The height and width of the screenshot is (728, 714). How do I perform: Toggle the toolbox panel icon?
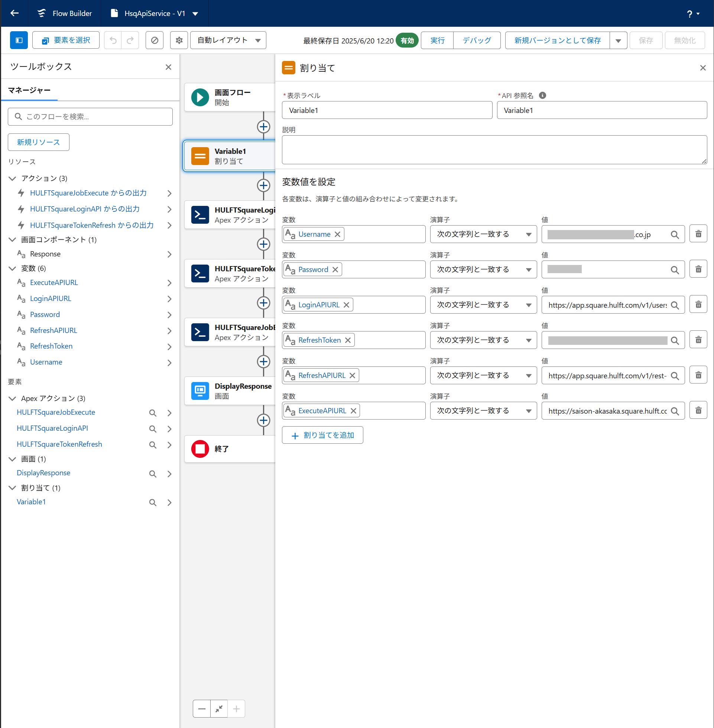point(19,40)
